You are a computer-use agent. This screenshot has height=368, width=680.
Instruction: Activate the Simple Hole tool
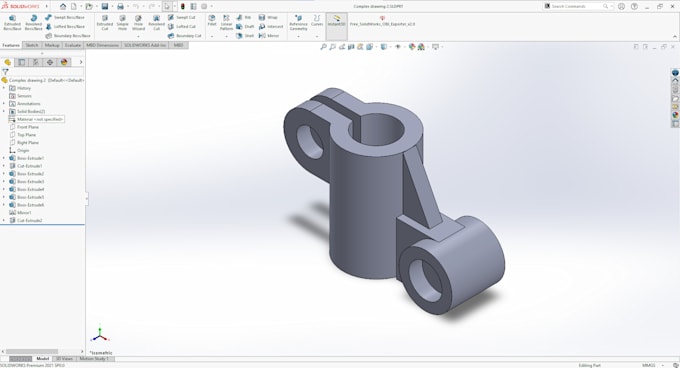[x=122, y=22]
